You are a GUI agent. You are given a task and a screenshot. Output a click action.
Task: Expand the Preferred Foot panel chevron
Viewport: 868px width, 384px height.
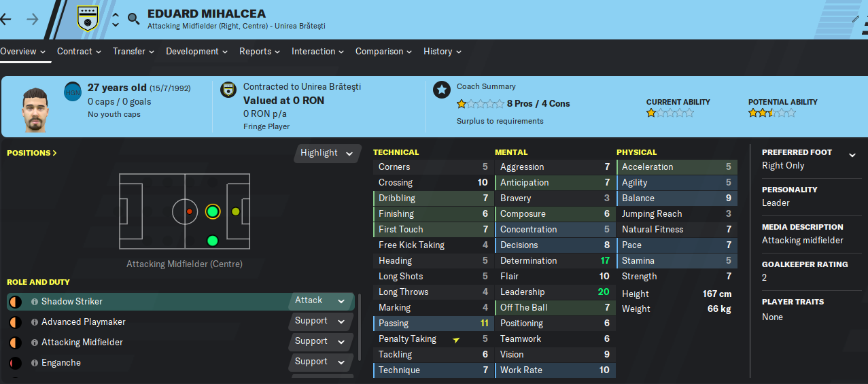[852, 156]
